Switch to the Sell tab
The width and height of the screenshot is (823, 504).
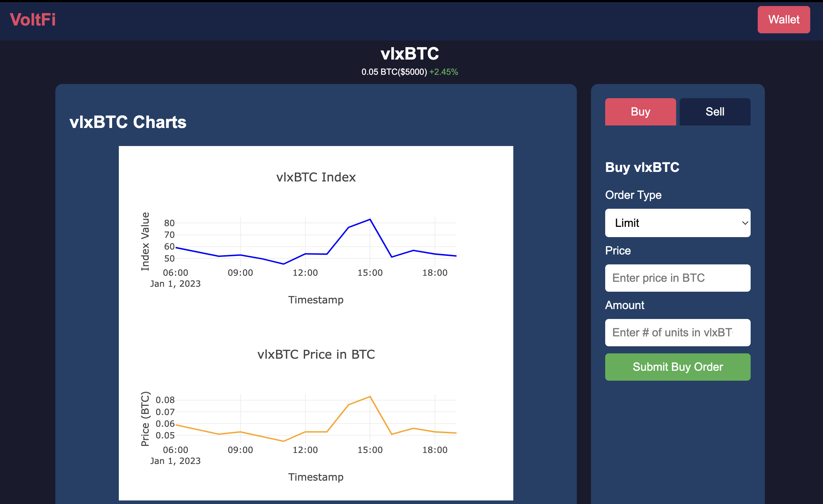(x=715, y=112)
